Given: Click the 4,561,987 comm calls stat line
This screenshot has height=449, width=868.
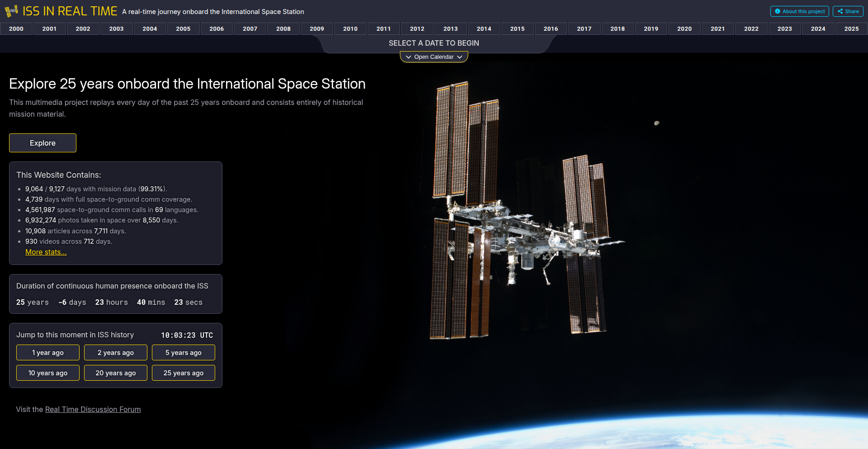Looking at the screenshot, I should (112, 210).
